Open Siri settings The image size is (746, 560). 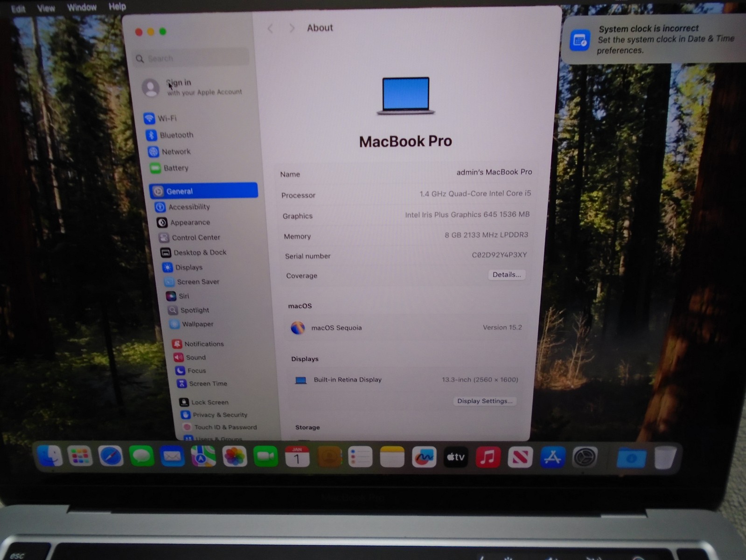178,296
